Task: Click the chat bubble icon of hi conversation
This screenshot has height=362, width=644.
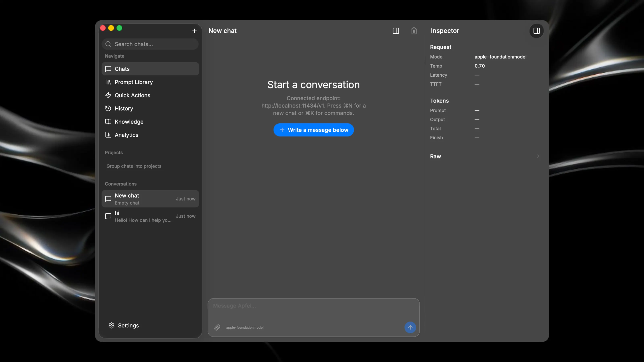Action: coord(108,216)
